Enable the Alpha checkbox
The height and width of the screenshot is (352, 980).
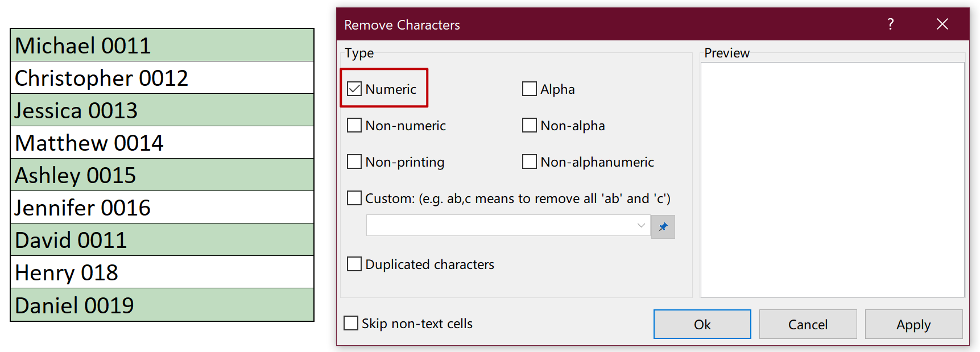click(x=530, y=89)
